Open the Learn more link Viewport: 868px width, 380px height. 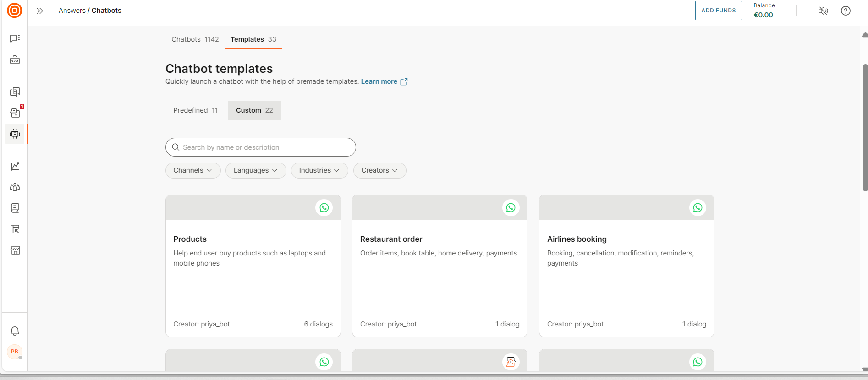pos(379,81)
